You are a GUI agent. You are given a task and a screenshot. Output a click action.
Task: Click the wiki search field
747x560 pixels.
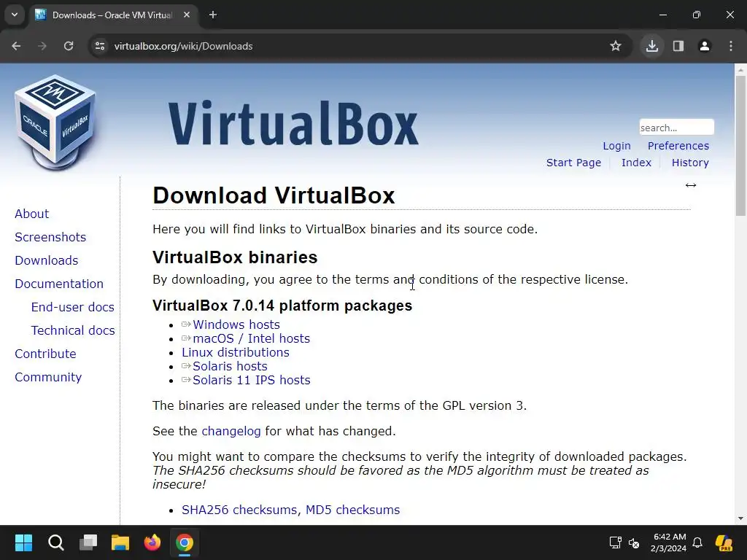tap(676, 127)
